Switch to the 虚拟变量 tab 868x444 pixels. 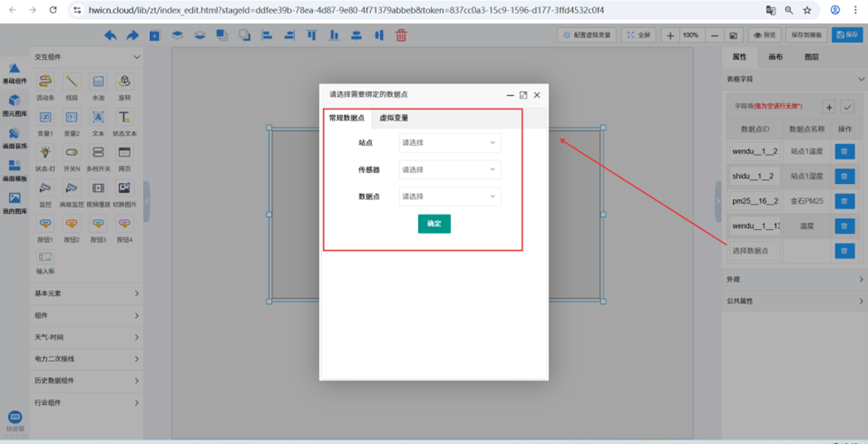click(393, 118)
